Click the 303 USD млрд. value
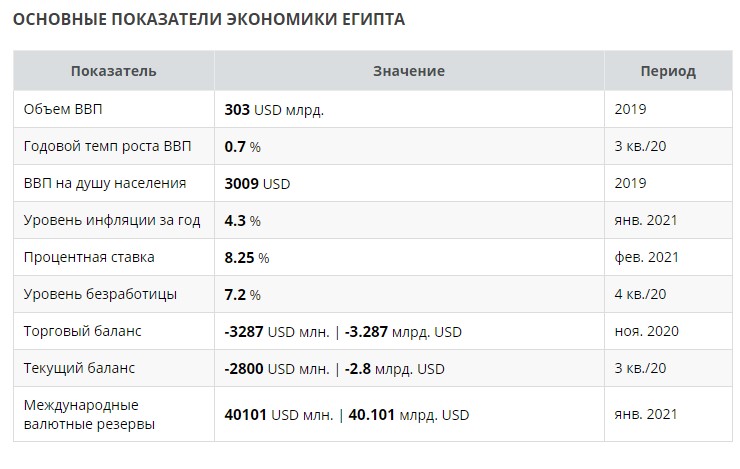Image resolution: width=740 pixels, height=469 pixels. pyautogui.click(x=274, y=109)
